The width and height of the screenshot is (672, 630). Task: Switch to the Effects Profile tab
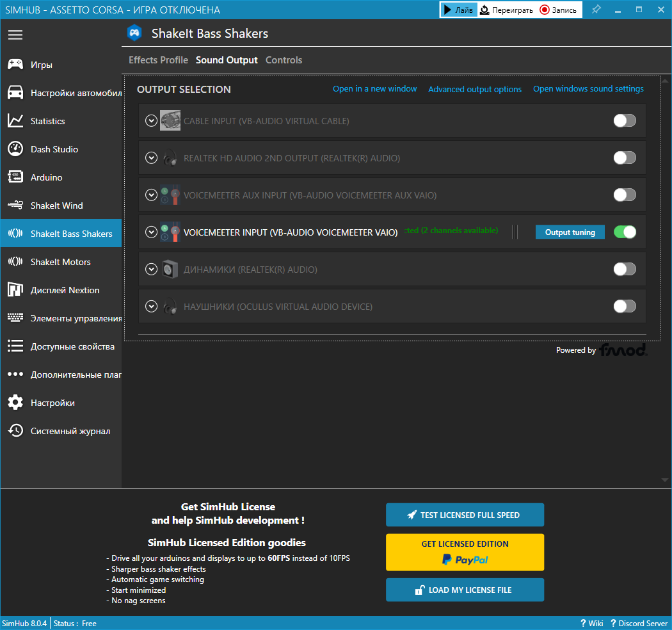[x=158, y=60]
